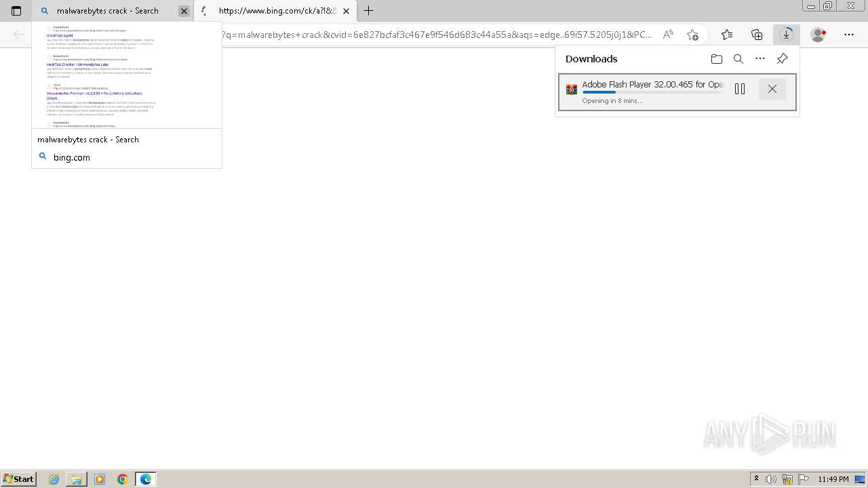Open the volume speaker tray icon
Viewport: 868px width, 488px height.
(772, 479)
